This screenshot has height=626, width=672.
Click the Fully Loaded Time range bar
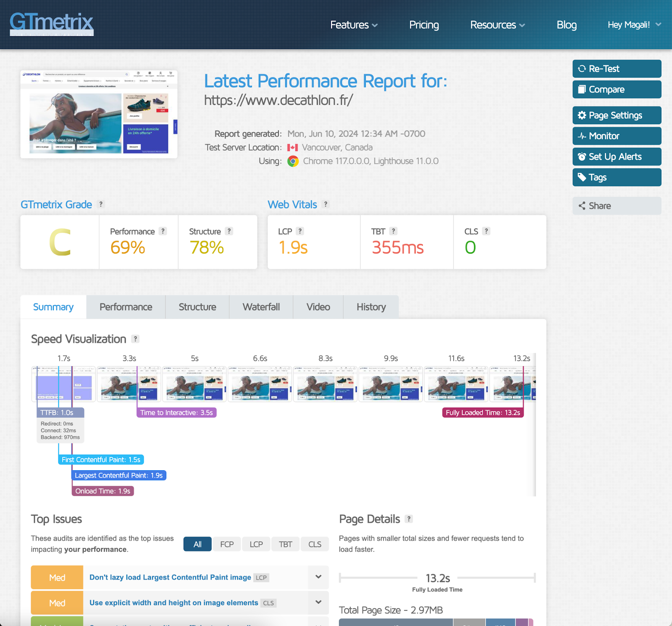(437, 578)
